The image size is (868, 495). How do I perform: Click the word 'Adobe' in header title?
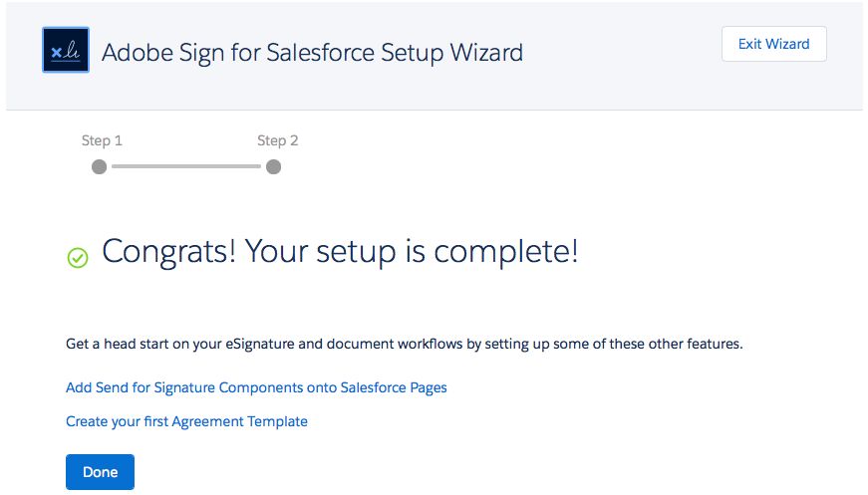click(138, 53)
